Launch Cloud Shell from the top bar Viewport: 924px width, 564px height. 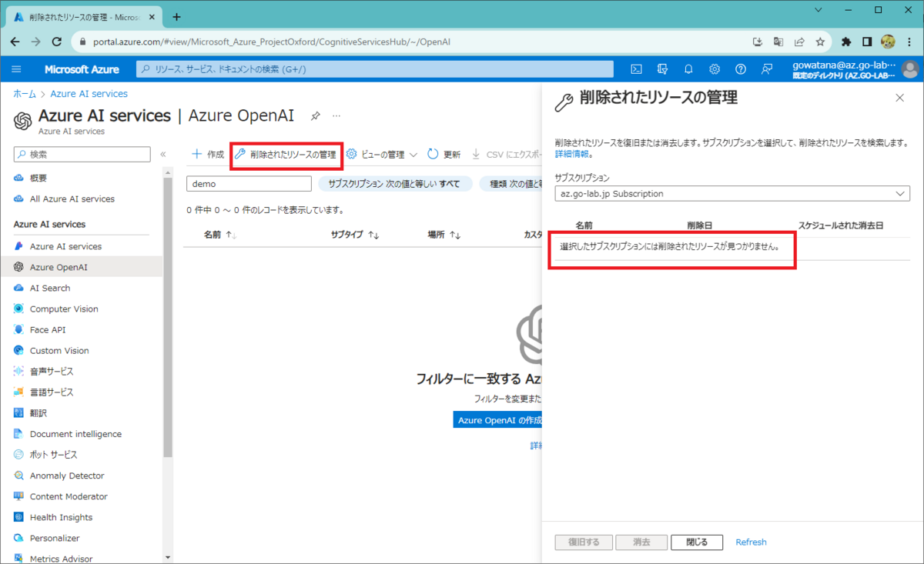point(637,69)
